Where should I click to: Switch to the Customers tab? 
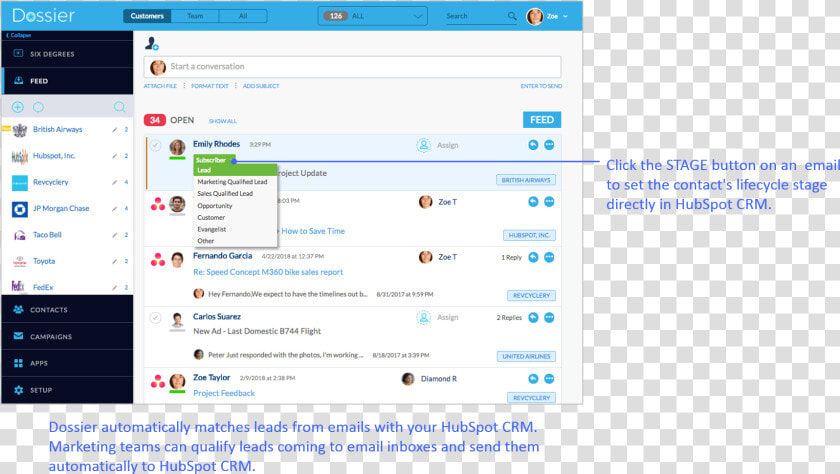pos(147,16)
